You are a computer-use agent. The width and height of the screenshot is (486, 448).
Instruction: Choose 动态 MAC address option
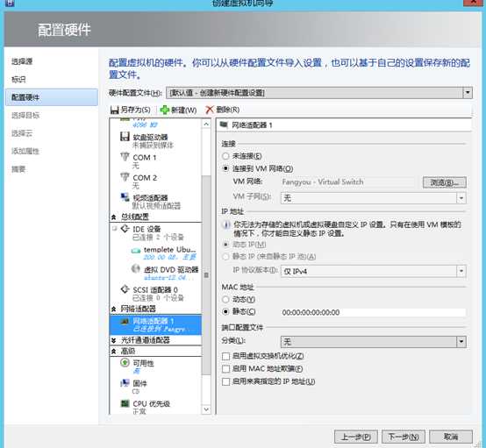pos(225,299)
